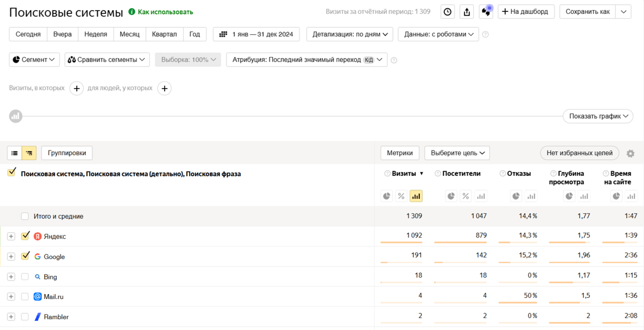Screen dimensions: 644x330
Task: Open the date range picker for 2024
Action: 257,34
